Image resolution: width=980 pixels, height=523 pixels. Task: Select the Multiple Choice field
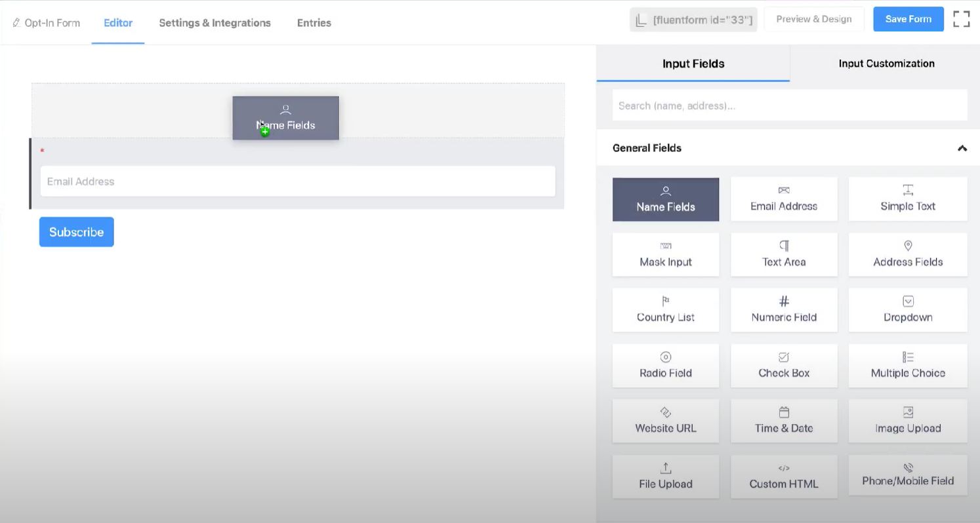(908, 365)
